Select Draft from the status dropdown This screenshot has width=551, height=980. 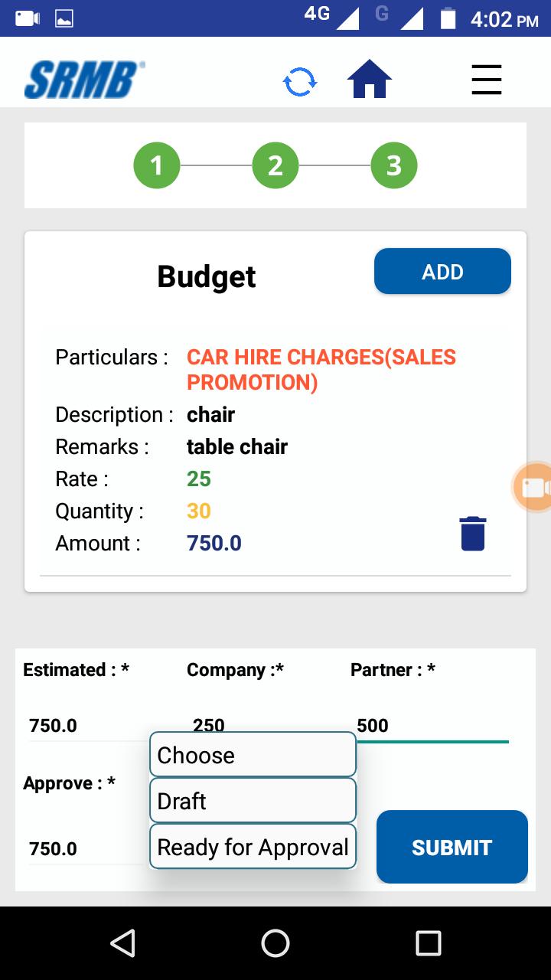(253, 801)
